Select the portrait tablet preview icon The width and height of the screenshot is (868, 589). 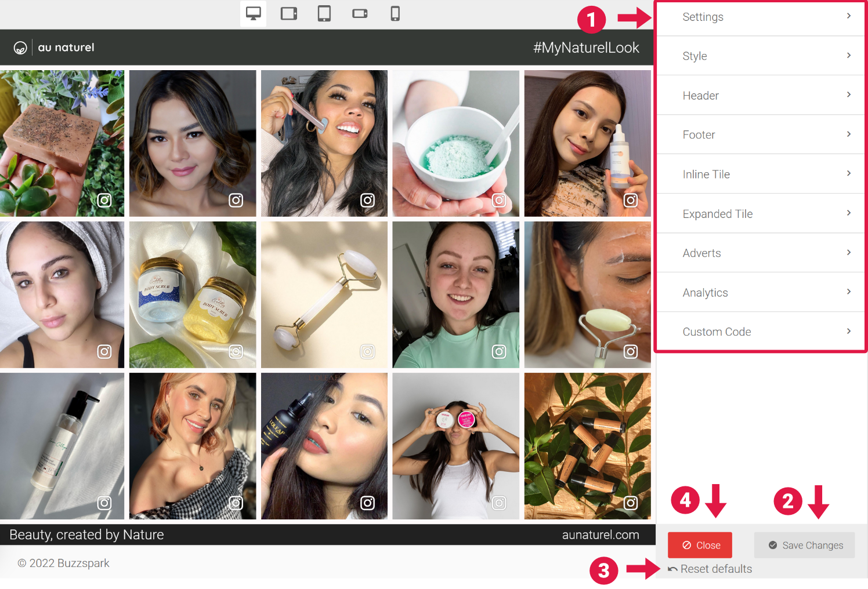pos(324,13)
